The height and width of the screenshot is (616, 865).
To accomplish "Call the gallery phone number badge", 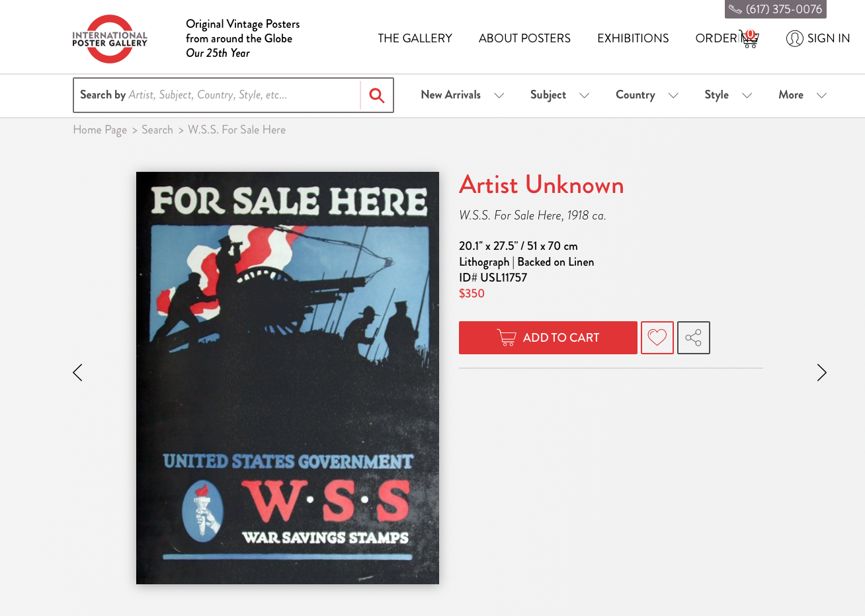I will (776, 9).
